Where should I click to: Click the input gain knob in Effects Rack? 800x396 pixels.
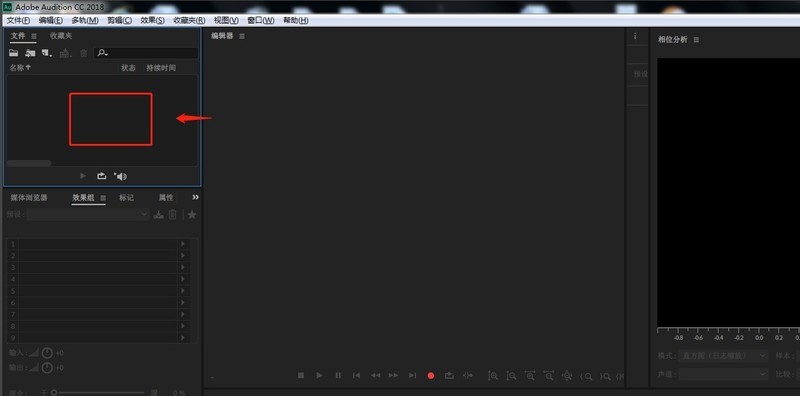47,353
